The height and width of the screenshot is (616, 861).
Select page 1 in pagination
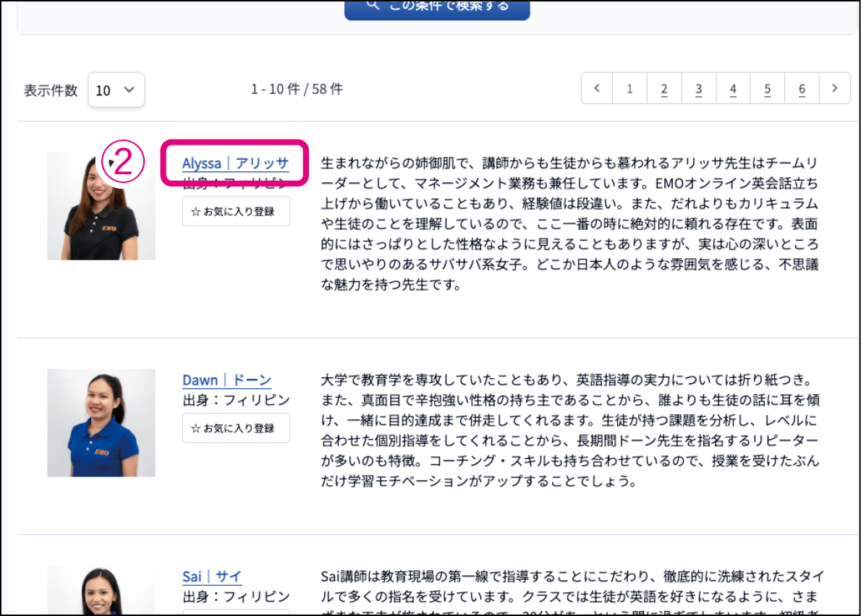(x=629, y=88)
